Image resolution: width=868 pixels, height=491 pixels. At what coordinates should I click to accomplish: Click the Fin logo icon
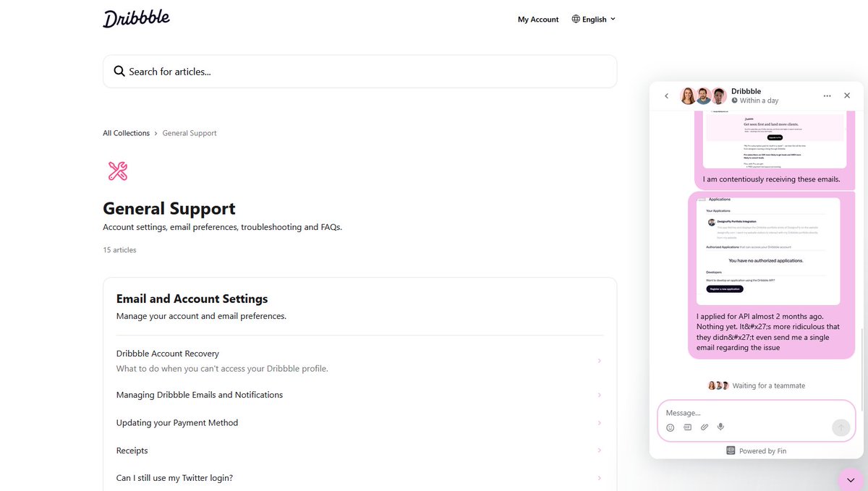[731, 451]
